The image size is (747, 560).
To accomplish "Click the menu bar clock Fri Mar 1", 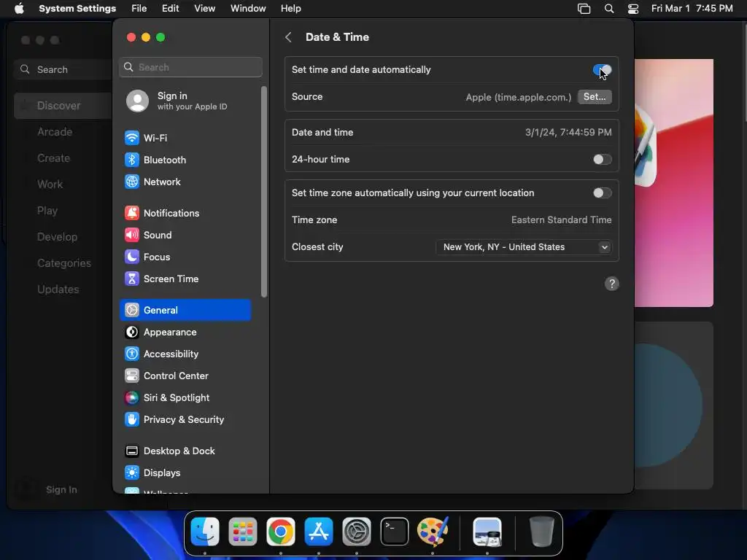I will [x=692, y=9].
